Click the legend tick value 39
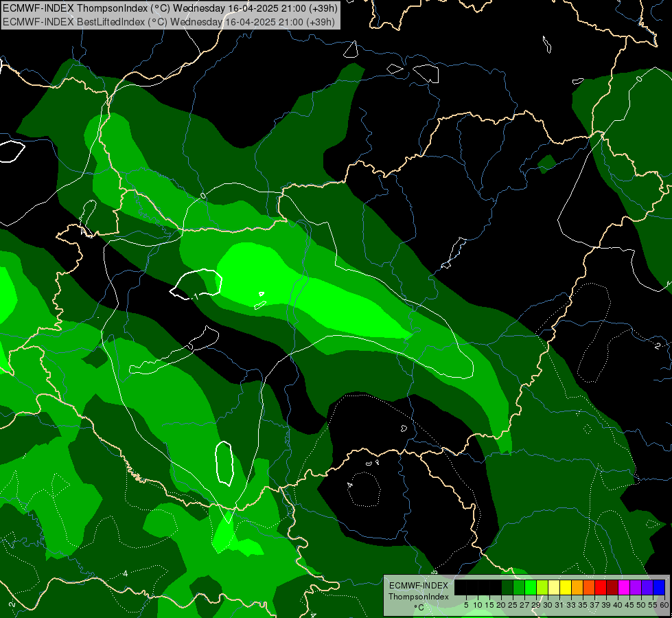This screenshot has height=618, width=672. click(606, 605)
